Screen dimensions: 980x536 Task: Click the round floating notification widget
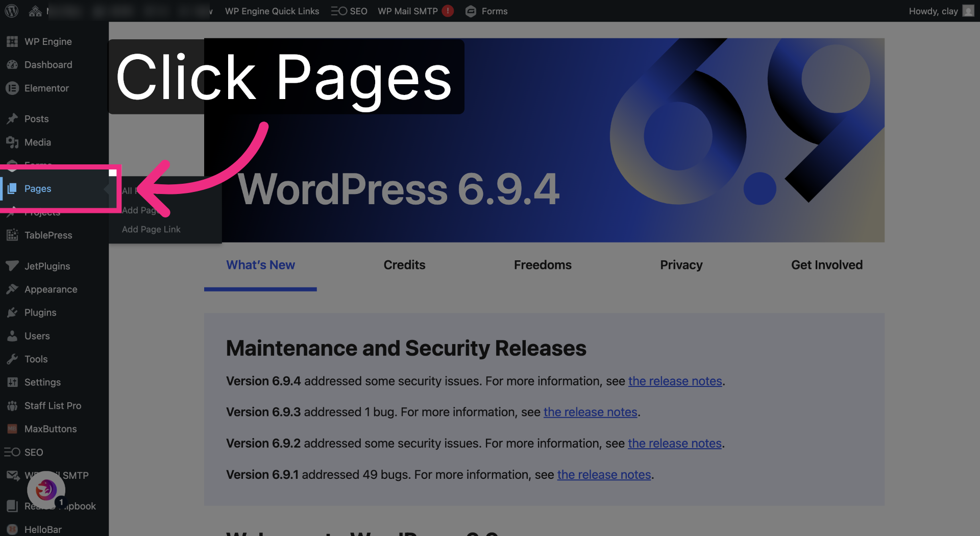46,490
